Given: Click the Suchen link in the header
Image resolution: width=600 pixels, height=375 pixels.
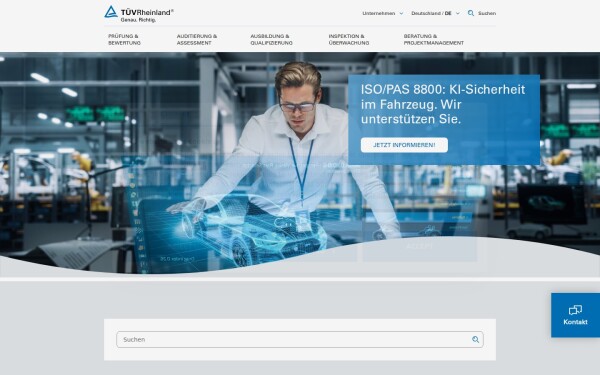Looking at the screenshot, I should (487, 13).
